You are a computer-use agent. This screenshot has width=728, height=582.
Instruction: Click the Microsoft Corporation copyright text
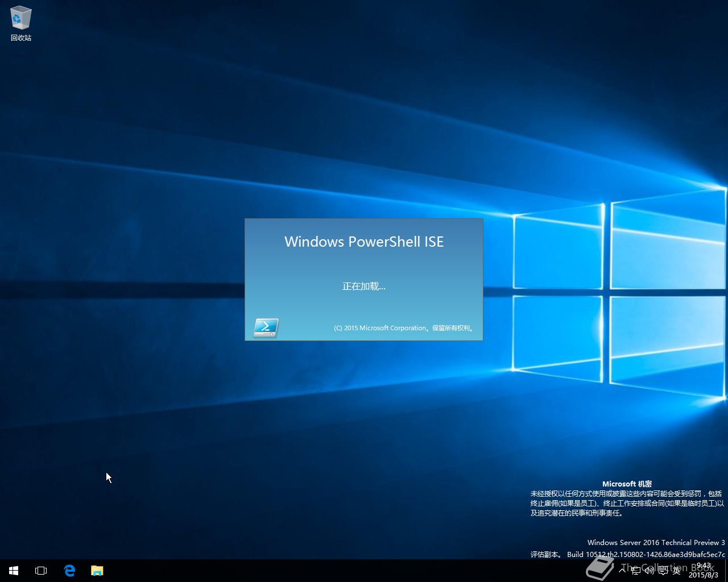click(x=404, y=328)
